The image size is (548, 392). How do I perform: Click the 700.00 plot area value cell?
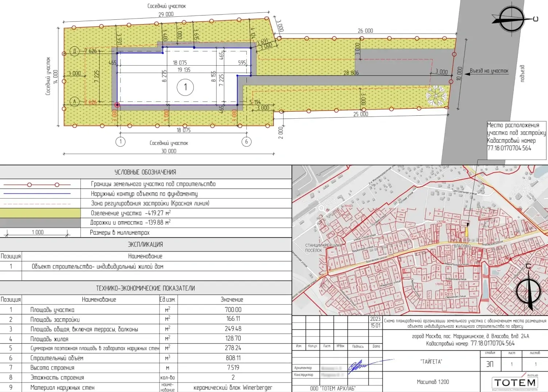[x=233, y=310]
